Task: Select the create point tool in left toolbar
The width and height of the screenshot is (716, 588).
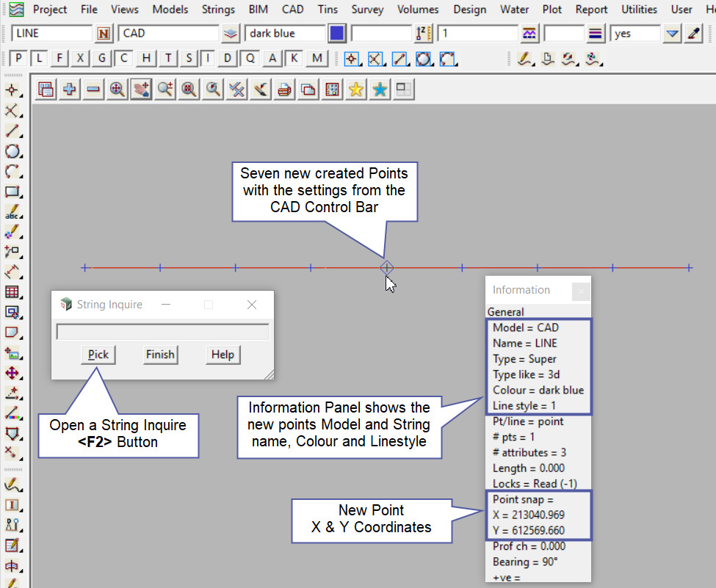Action: click(x=12, y=90)
